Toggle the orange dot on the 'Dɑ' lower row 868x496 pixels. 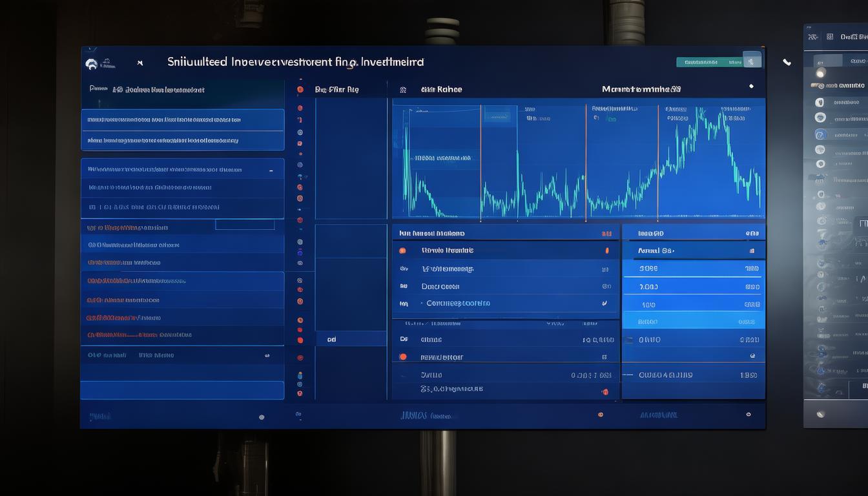pyautogui.click(x=403, y=356)
